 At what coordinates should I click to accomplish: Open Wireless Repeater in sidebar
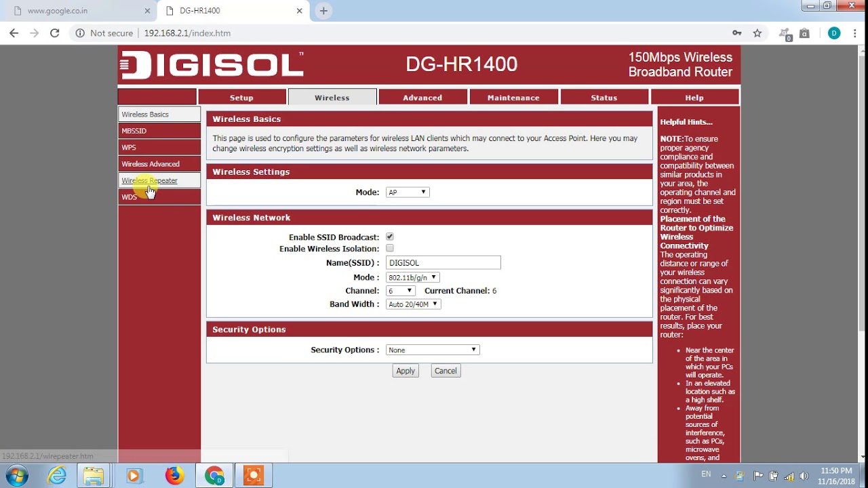[159, 180]
